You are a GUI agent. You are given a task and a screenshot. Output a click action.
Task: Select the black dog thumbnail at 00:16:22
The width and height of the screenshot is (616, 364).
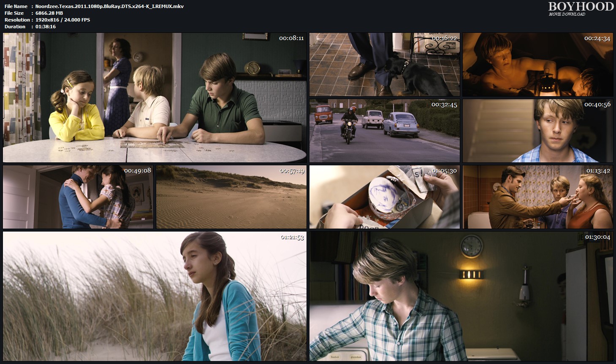tap(384, 65)
